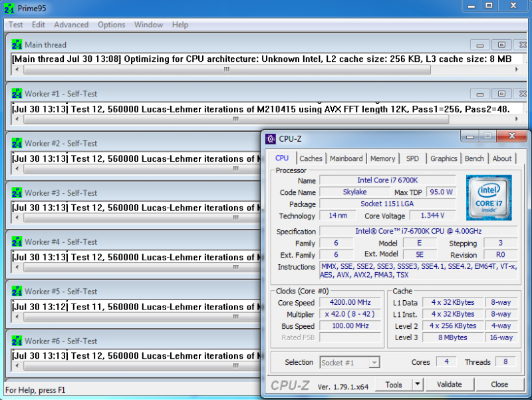Open the Window menu in Prime95
532x400 pixels.
[148, 25]
